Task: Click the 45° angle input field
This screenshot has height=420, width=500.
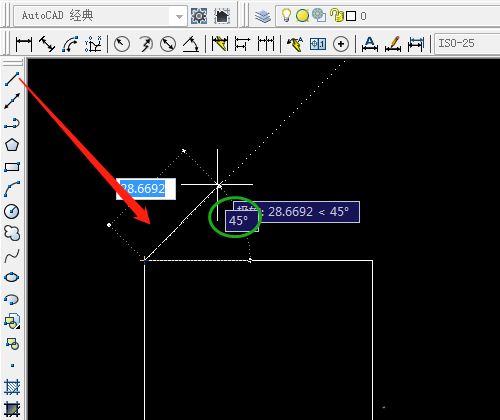Action: [241, 221]
